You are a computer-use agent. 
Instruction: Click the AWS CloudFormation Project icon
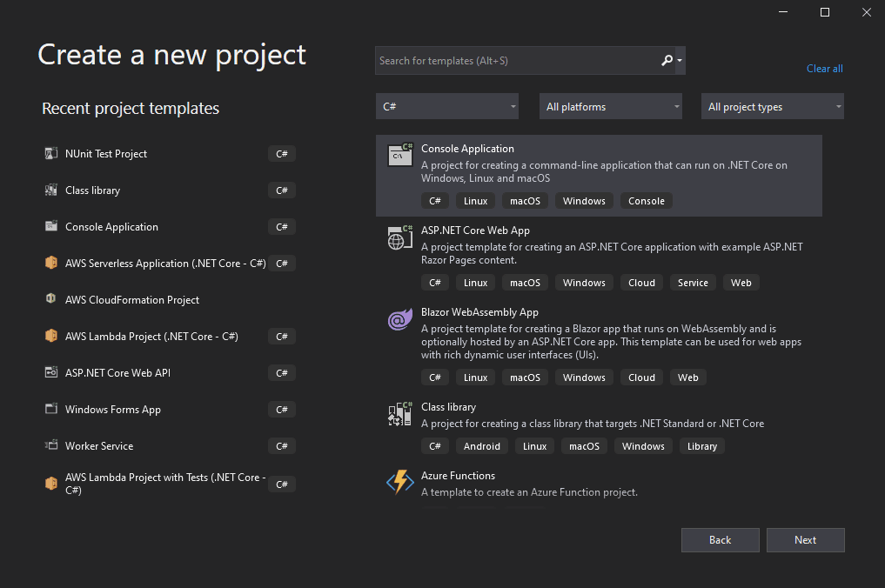[50, 300]
